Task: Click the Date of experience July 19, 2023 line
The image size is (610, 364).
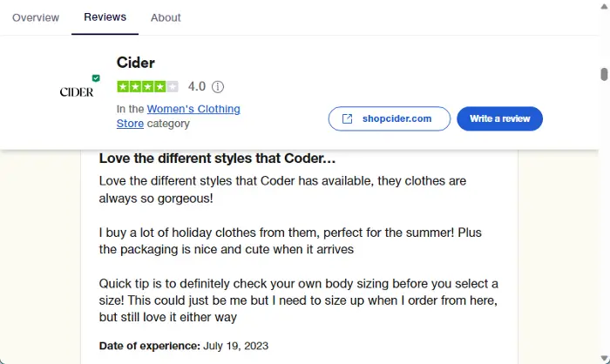Action: (182, 345)
